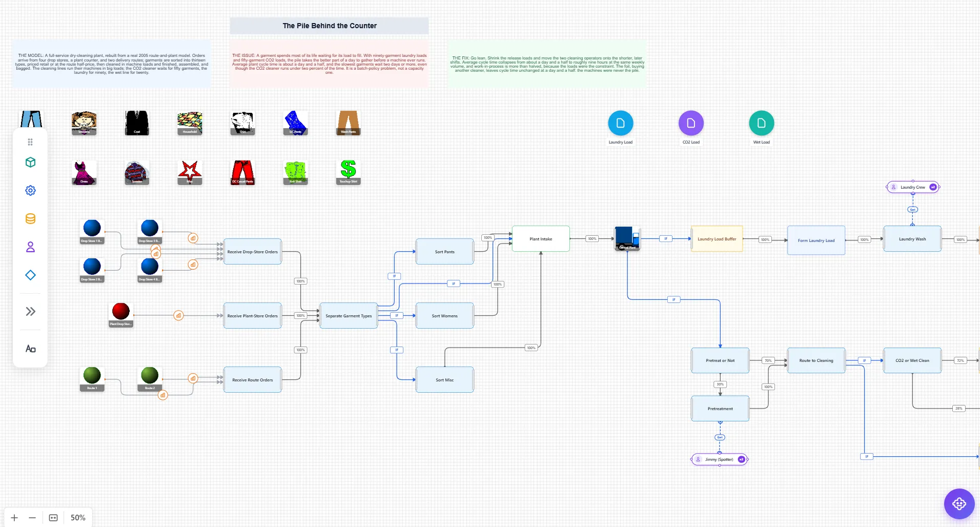Click the Jimmy (Spotter) resource pill

click(x=720, y=459)
